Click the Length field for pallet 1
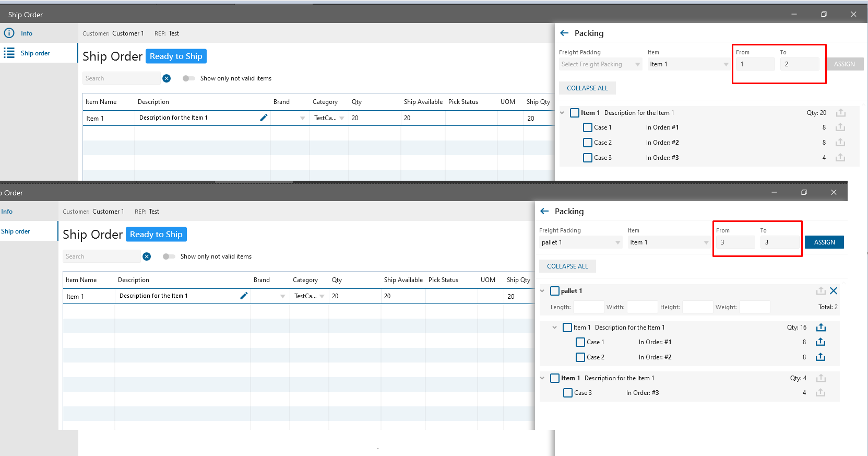Screen dimensions: 868x456 (588, 307)
